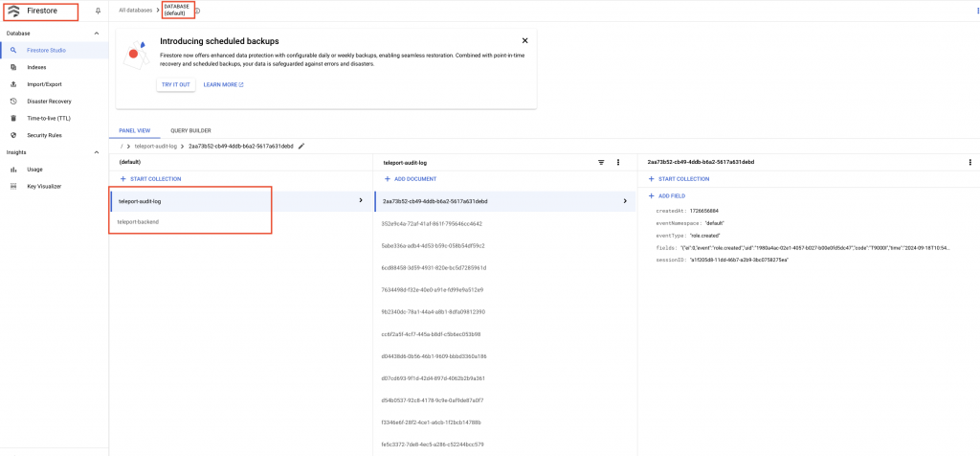Click the Disaster Recovery clock icon

point(13,102)
